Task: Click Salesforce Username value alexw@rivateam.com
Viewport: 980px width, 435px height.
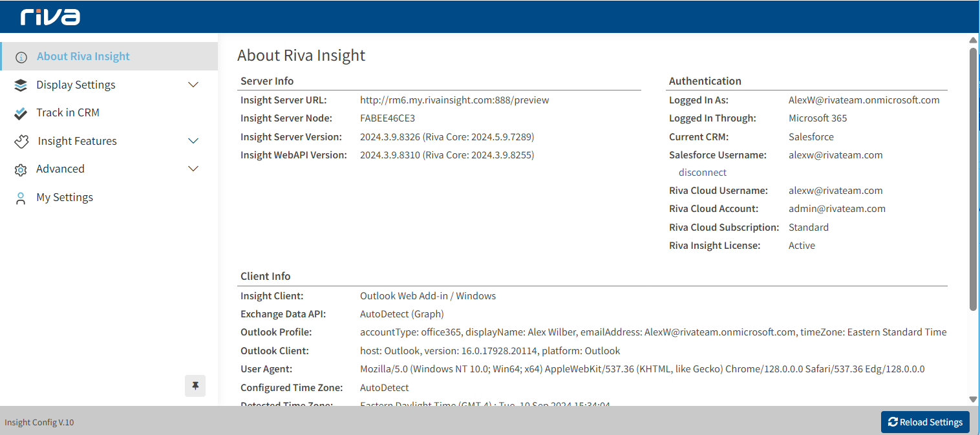Action: click(835, 155)
